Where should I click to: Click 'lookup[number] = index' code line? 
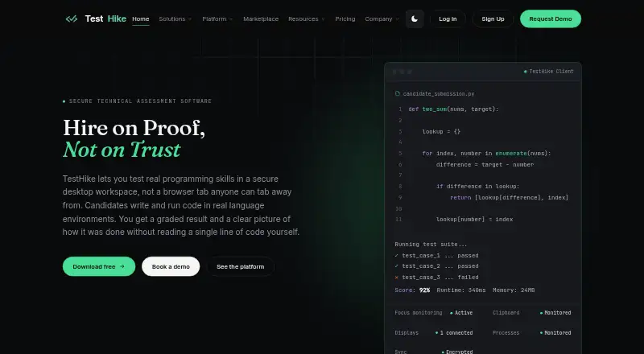[x=474, y=220]
